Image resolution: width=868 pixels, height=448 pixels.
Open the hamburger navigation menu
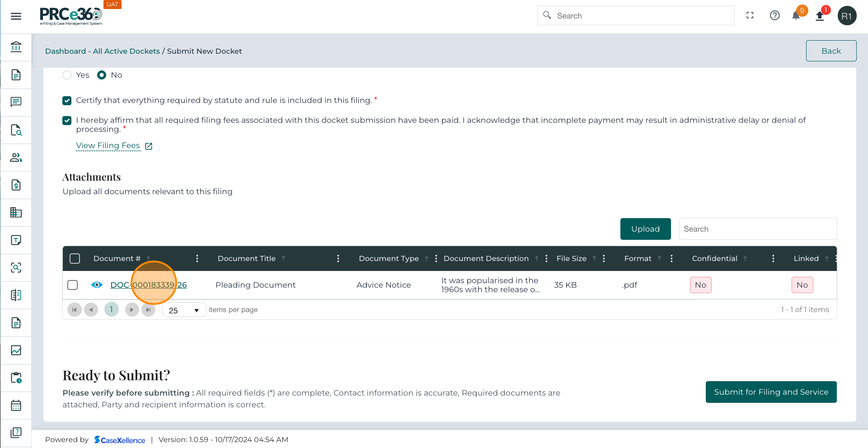tap(16, 16)
